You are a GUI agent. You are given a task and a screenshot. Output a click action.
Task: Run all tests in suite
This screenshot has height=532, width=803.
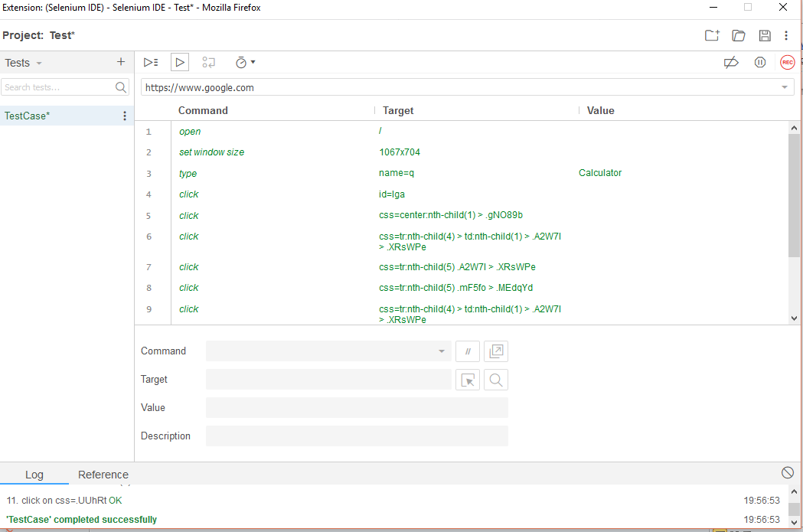[x=151, y=63]
